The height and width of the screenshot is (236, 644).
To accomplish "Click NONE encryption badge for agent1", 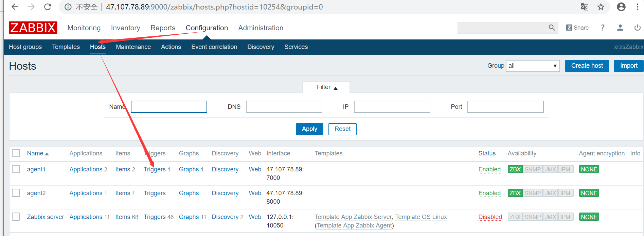I will tap(589, 169).
